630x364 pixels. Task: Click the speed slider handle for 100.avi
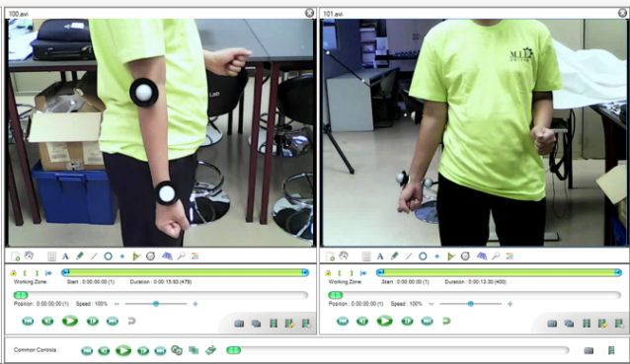point(156,304)
